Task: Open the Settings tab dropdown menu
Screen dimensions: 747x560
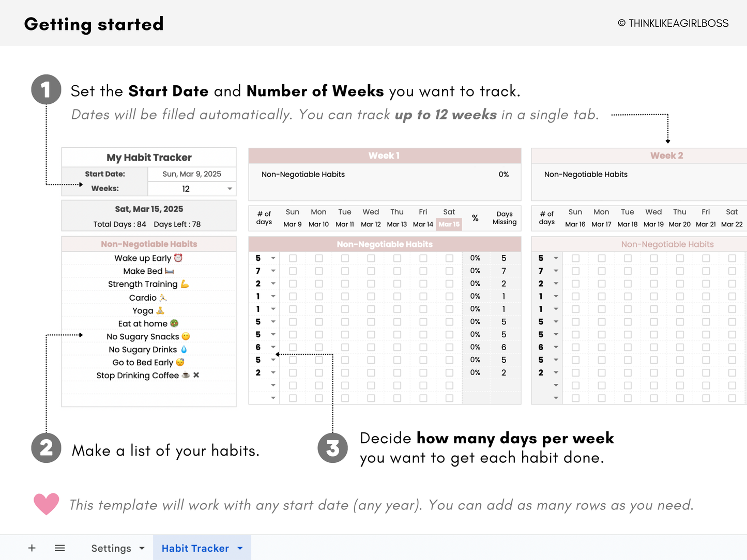Action: (x=141, y=548)
